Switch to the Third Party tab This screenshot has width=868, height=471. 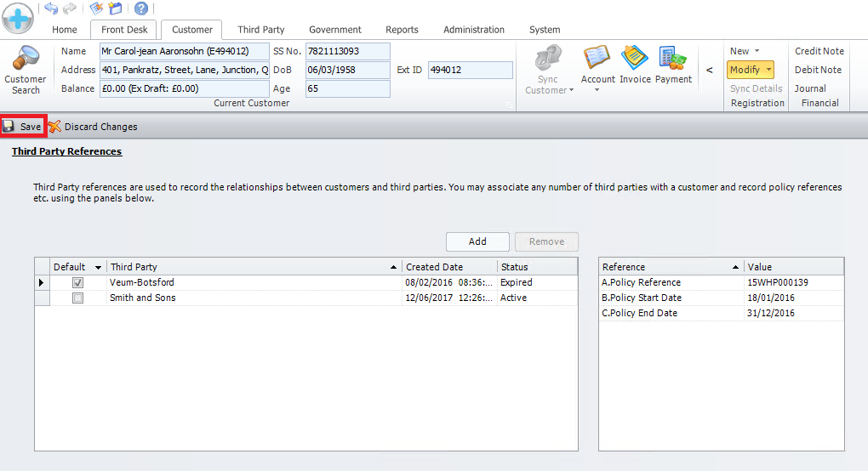click(261, 30)
